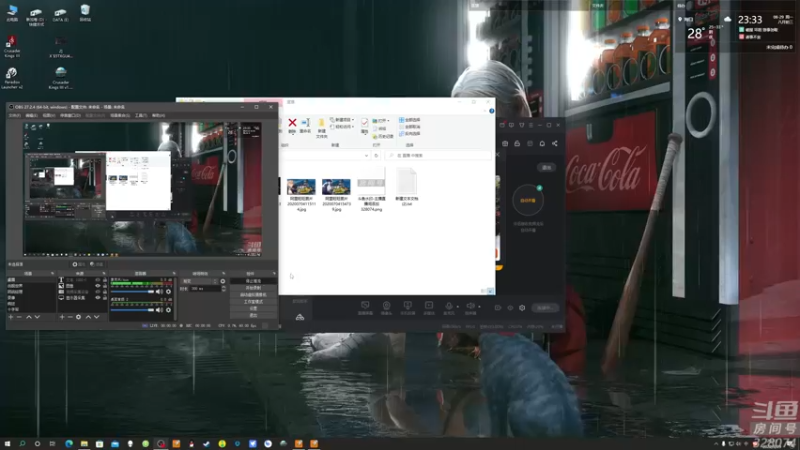Move scene down in OBS scenes panel

[37, 317]
